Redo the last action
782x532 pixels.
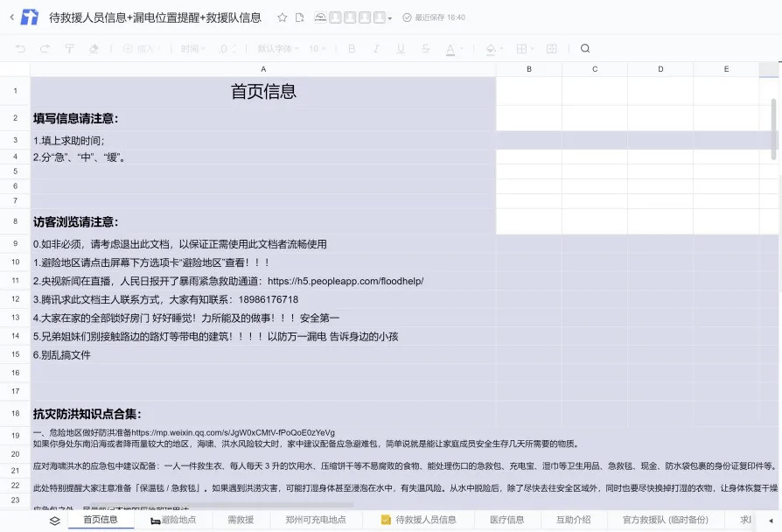[x=45, y=48]
